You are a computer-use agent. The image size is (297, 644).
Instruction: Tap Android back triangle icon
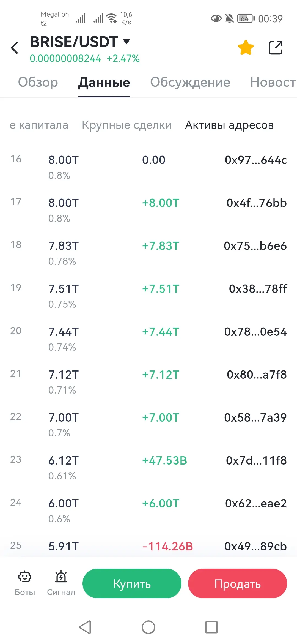pyautogui.click(x=85, y=627)
